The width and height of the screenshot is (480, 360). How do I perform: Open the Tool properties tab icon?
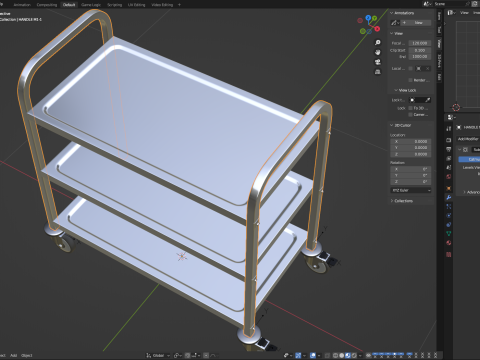pyautogui.click(x=449, y=128)
